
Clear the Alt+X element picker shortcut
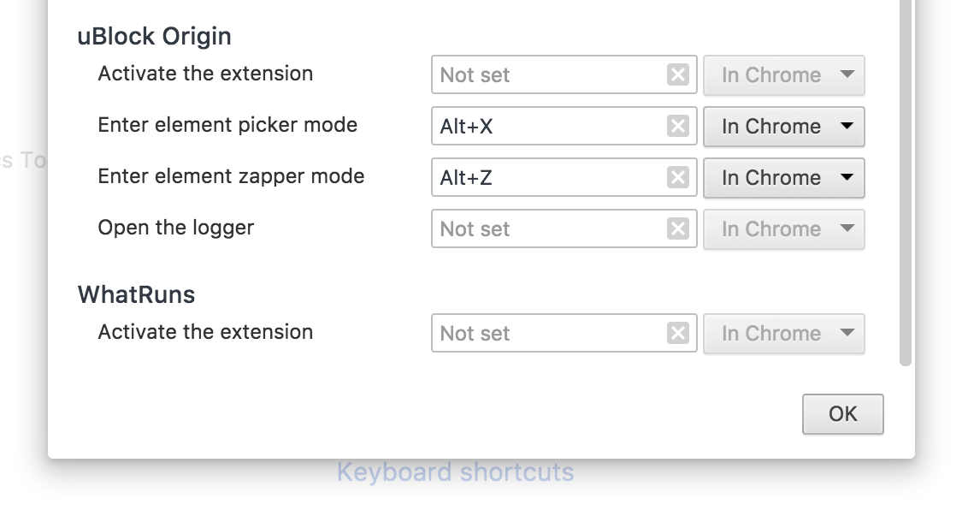(x=678, y=126)
